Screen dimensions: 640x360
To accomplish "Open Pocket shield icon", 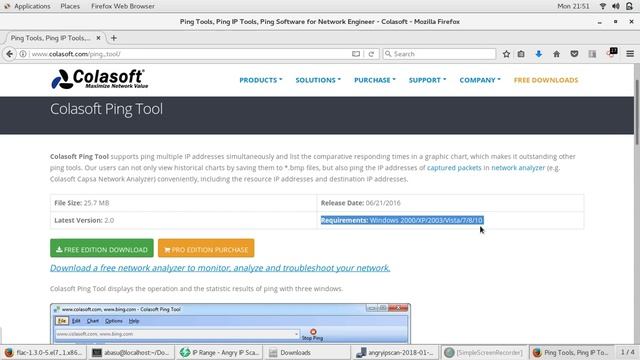I will [574, 54].
